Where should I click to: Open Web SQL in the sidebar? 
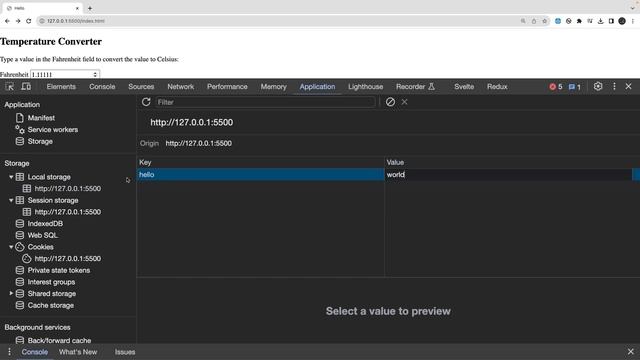42,236
